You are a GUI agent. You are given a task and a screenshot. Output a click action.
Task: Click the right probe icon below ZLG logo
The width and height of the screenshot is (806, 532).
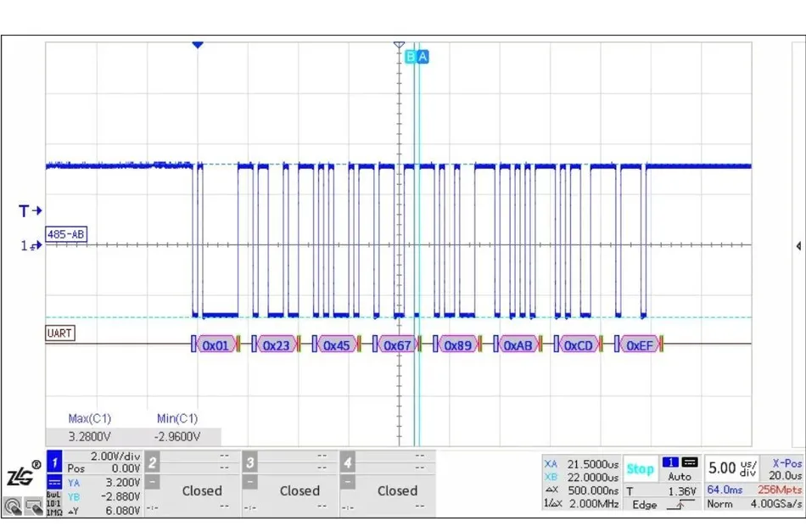click(x=34, y=507)
